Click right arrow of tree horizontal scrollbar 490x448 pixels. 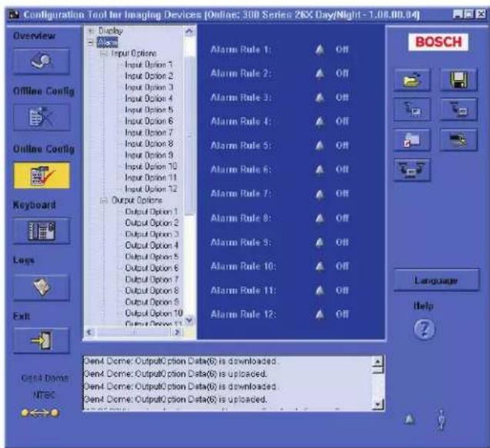click(x=177, y=332)
